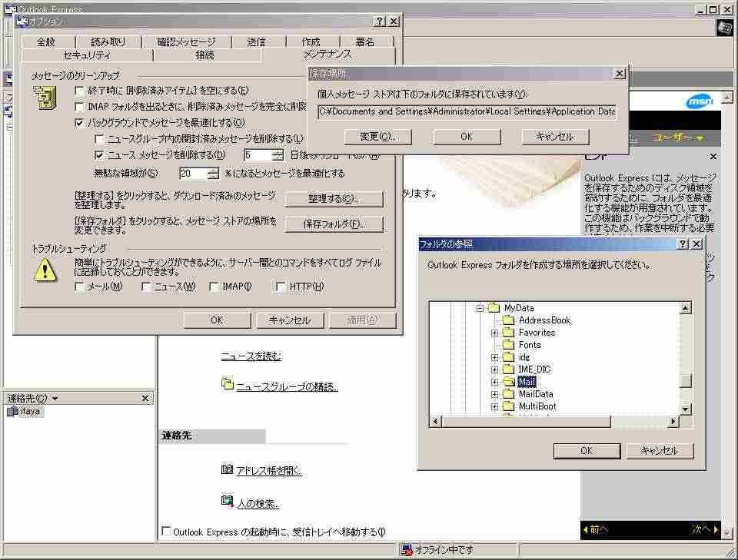The height and width of the screenshot is (560, 738).
Task: Click help button in Options dialog title bar
Action: coord(379,22)
